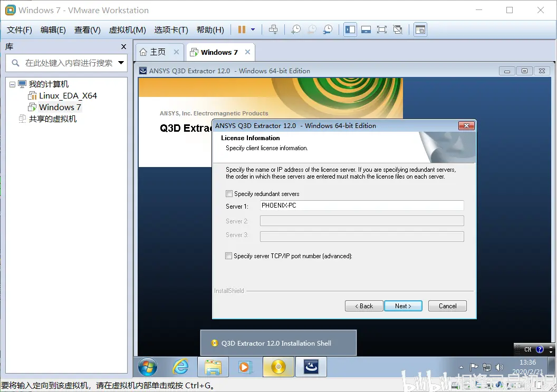Suspend the virtual machine

[x=242, y=29]
